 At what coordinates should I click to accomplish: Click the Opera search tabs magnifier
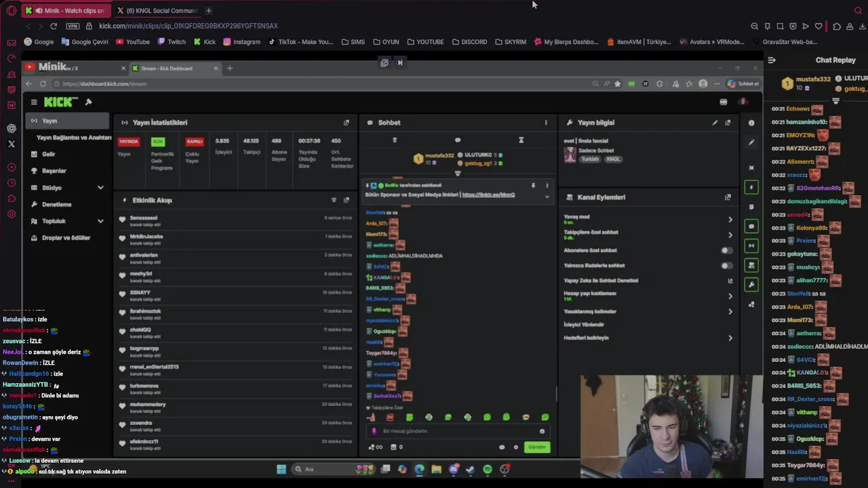[x=858, y=10]
